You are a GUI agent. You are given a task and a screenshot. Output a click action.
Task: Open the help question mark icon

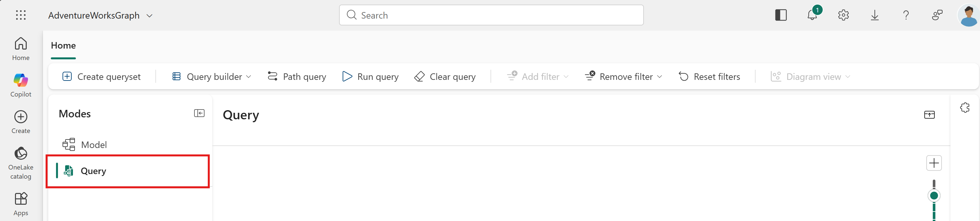point(906,15)
